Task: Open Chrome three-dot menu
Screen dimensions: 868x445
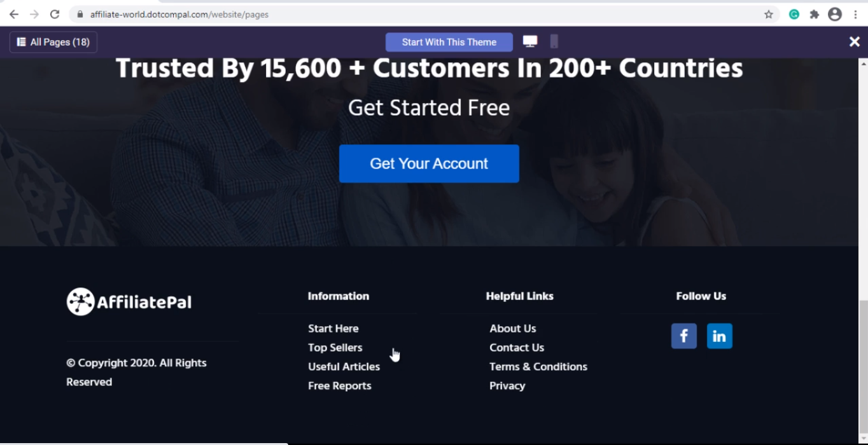Action: coord(855,14)
